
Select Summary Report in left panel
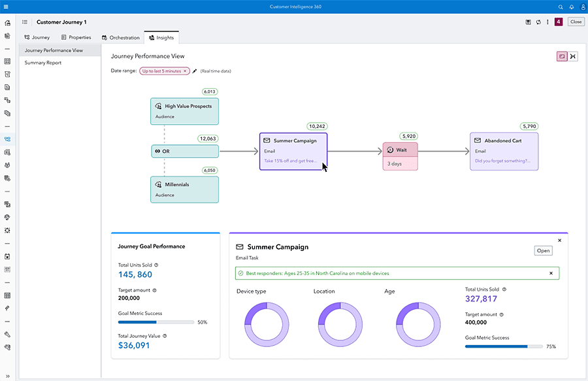(43, 63)
